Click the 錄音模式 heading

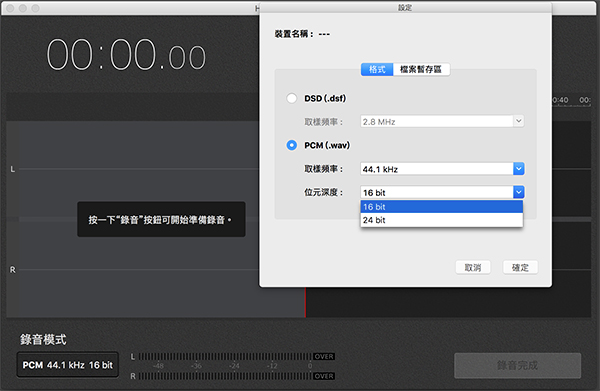pyautogui.click(x=43, y=339)
